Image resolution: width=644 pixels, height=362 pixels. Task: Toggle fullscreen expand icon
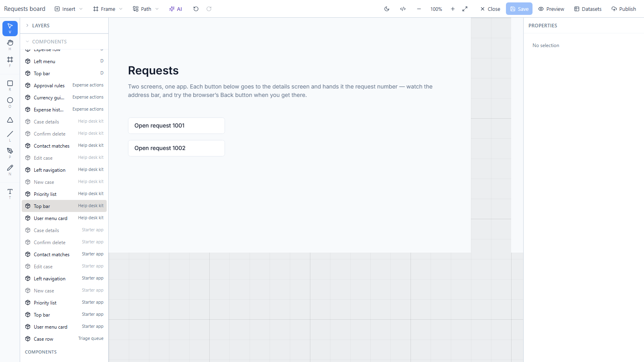[x=465, y=9]
